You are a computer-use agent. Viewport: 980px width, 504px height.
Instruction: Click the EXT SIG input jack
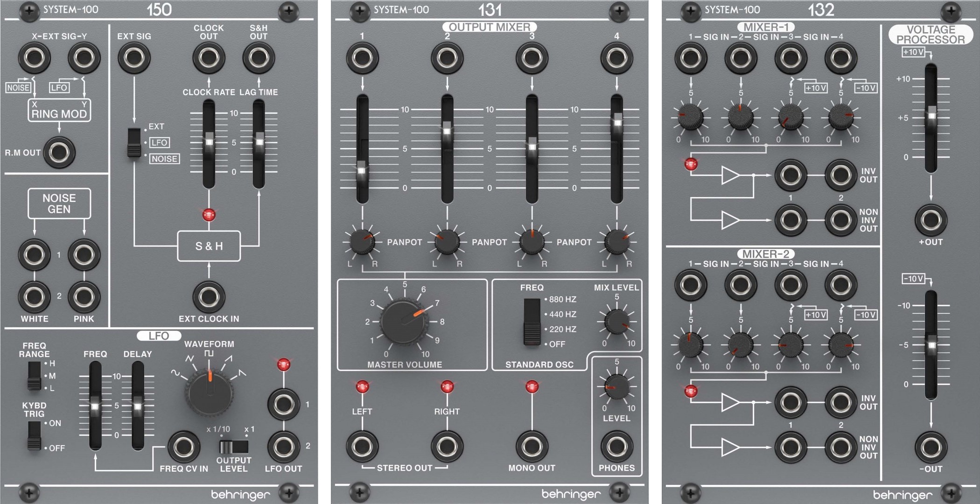134,58
